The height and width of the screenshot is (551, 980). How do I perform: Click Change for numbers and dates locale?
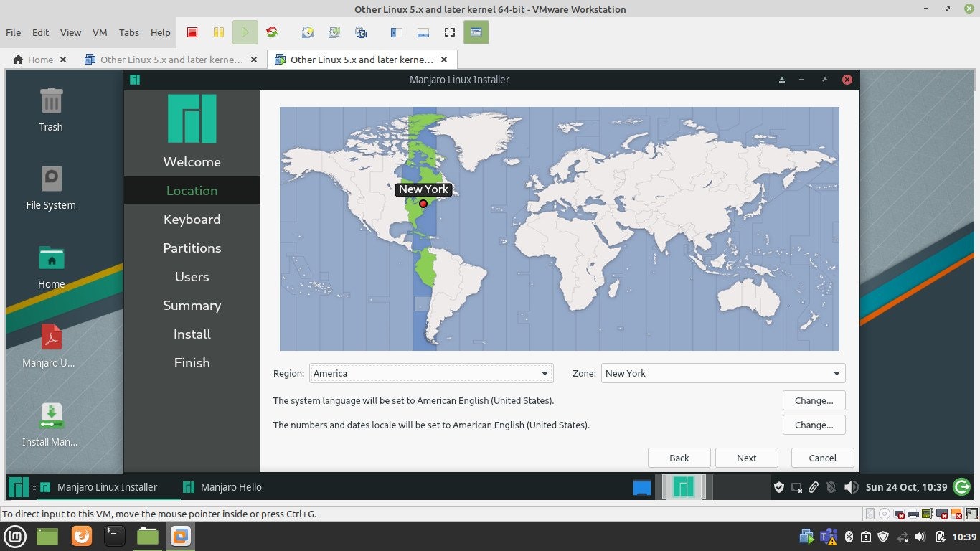[x=814, y=425]
